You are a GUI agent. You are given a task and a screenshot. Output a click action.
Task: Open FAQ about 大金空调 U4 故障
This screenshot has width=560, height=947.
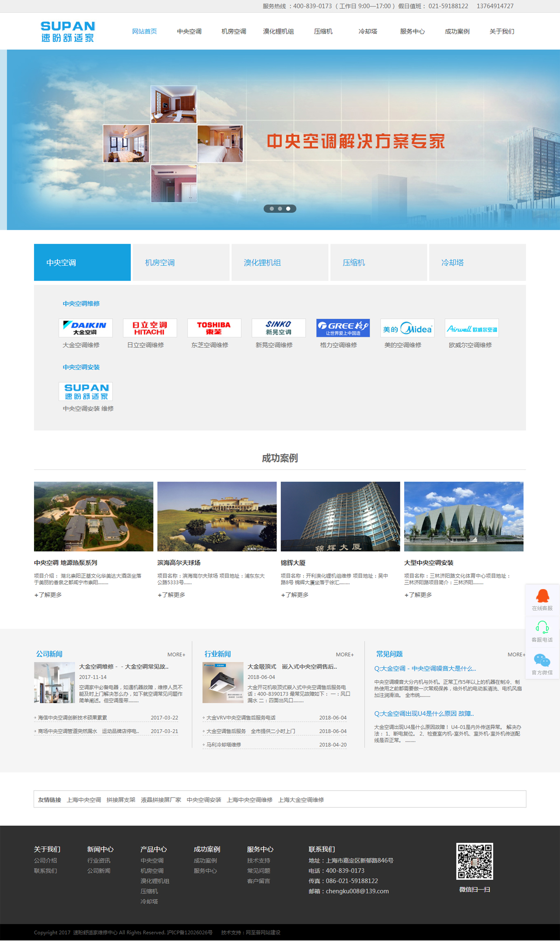tap(424, 714)
